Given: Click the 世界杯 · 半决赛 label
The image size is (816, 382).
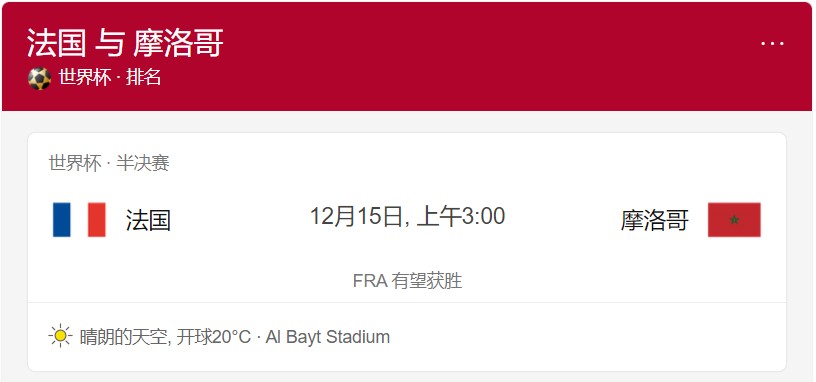Looking at the screenshot, I should tap(109, 163).
